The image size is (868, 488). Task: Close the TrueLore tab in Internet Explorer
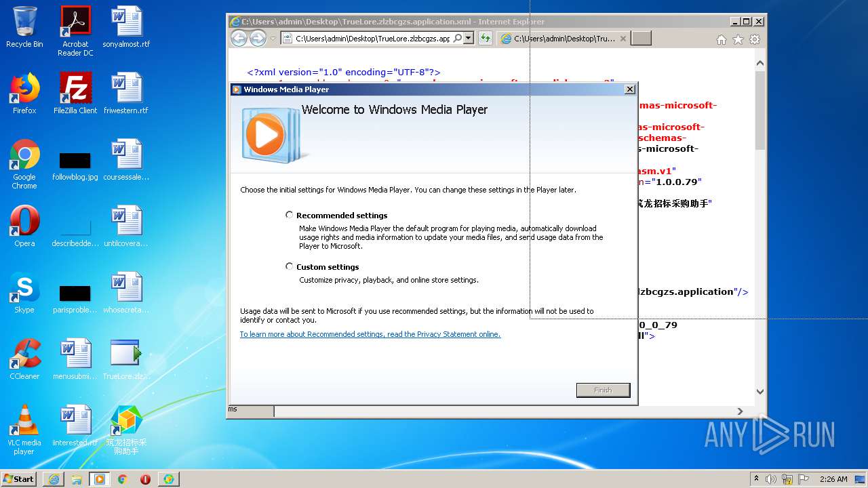(623, 39)
